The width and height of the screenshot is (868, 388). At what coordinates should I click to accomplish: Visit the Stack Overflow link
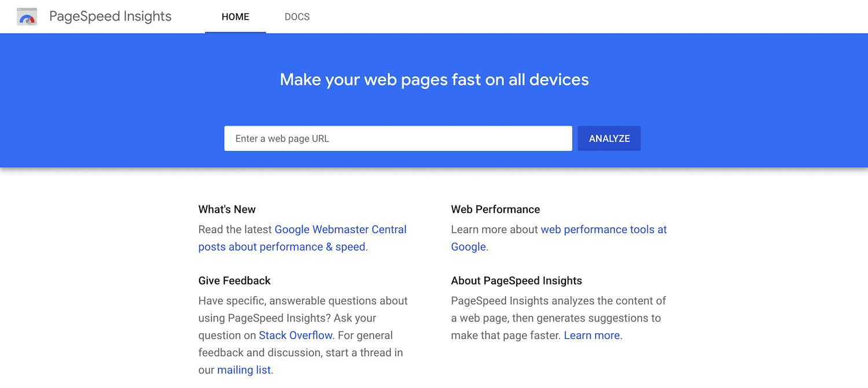tap(296, 335)
